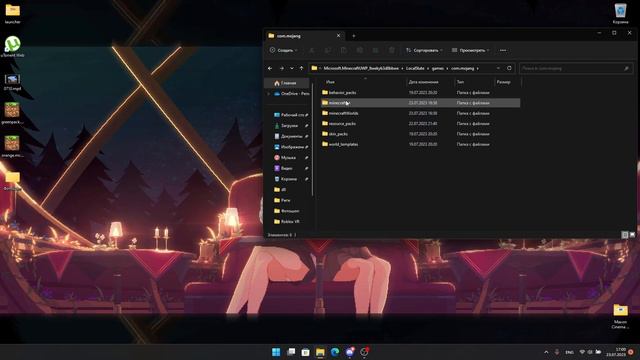This screenshot has height=360, width=640.
Task: Expand the OneDrive tree node
Action: pyautogui.click(x=268, y=94)
